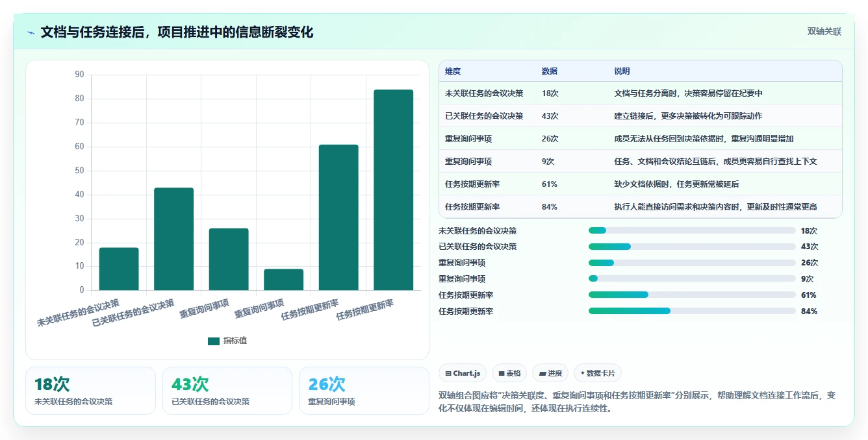
Task: Click description 建立链接后，更多决策被转化为可跟踪动作
Action: click(x=689, y=116)
